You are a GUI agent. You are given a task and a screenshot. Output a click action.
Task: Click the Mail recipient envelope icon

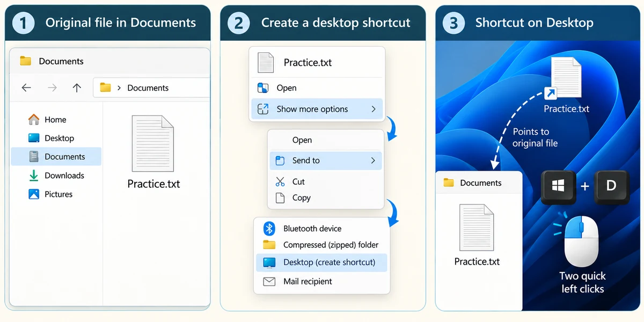tap(269, 281)
